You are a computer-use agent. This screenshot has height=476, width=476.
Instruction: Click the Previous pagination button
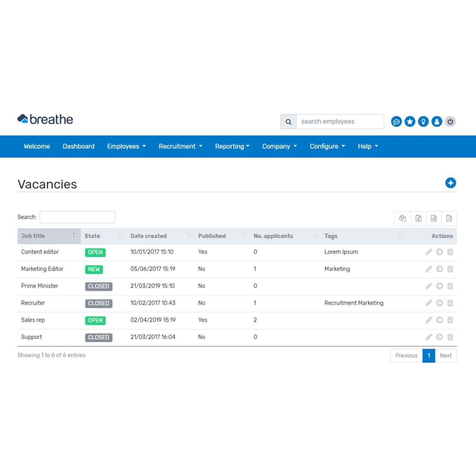[x=406, y=356]
